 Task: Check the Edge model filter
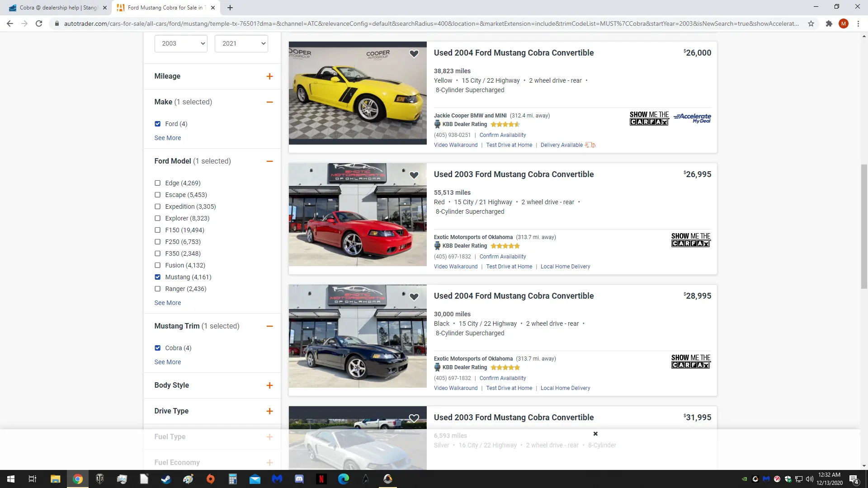point(157,183)
